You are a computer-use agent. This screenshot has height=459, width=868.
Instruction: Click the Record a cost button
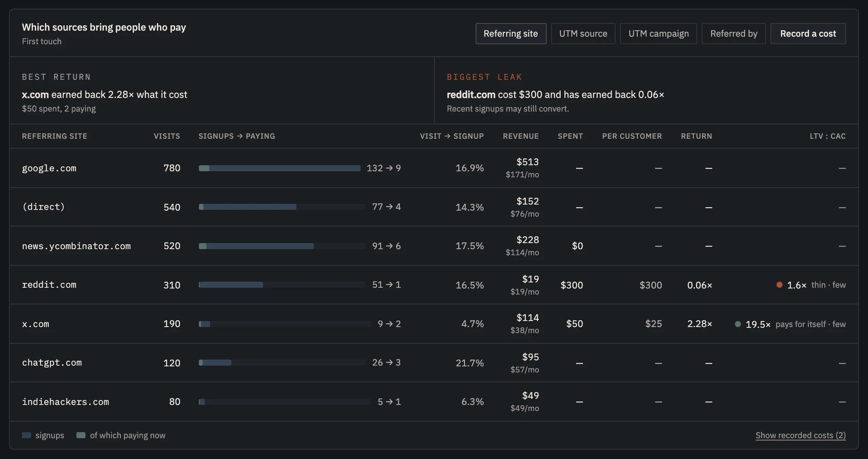pos(808,34)
